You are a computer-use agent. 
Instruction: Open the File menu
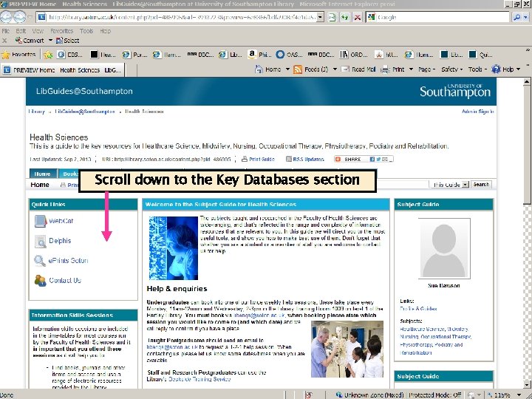pyautogui.click(x=5, y=31)
